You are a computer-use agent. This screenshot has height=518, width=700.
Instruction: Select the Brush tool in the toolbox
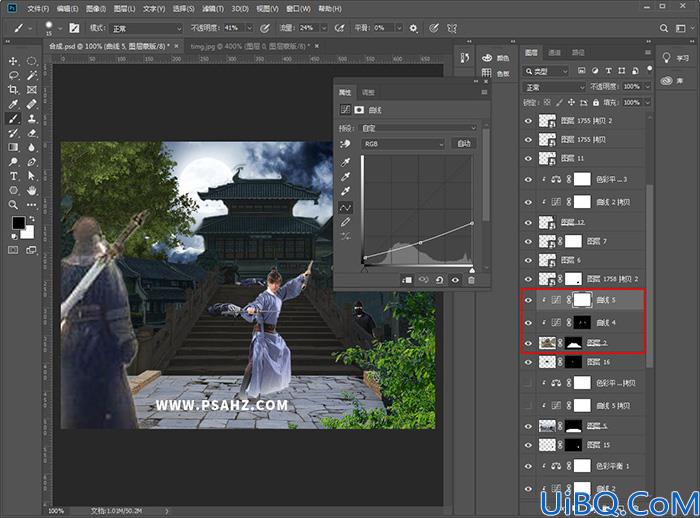13,119
